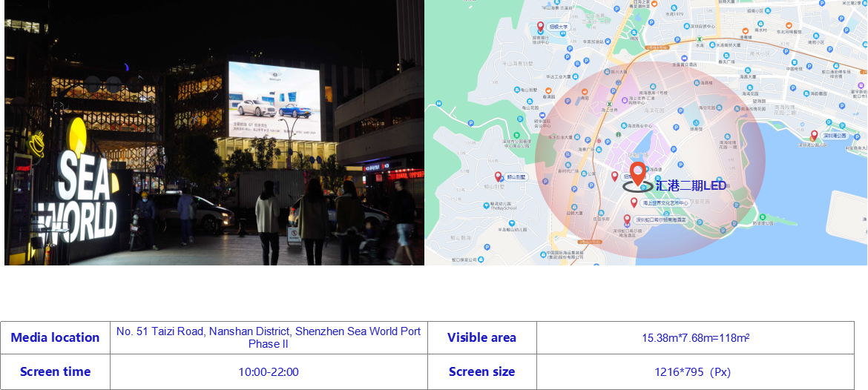
Task: Click the 汇港二期LED map label
Action: pyautogui.click(x=690, y=186)
